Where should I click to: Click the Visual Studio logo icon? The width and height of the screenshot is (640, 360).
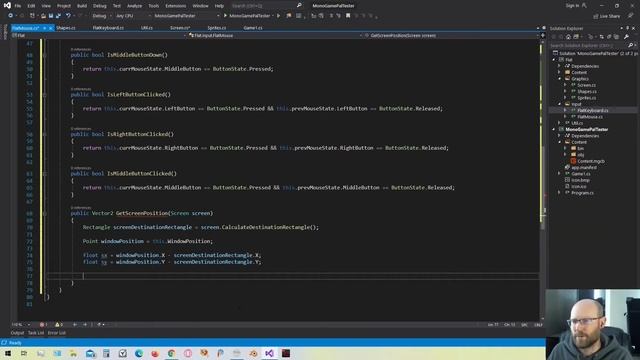point(7,5)
